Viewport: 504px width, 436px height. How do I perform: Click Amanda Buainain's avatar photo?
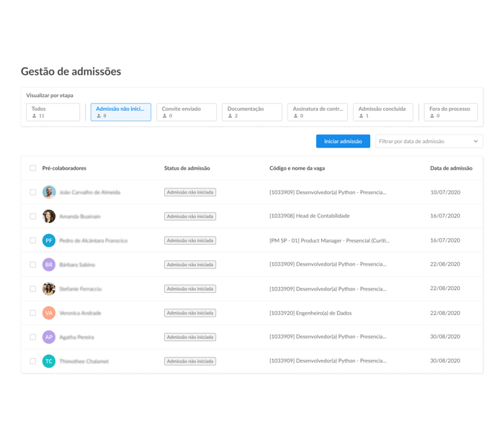pyautogui.click(x=49, y=217)
